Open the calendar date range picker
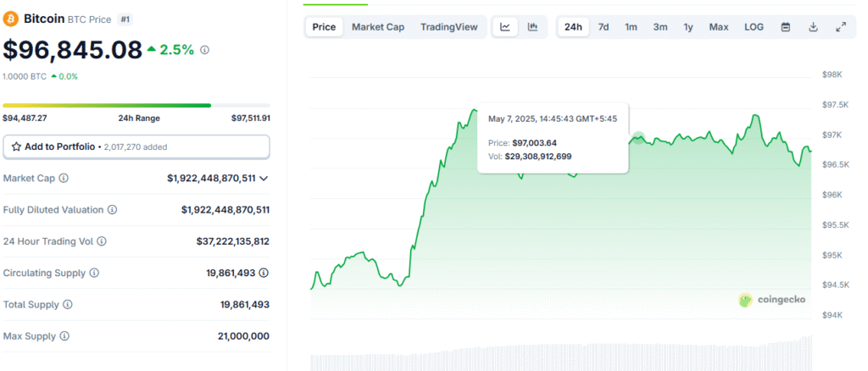The height and width of the screenshot is (371, 868). (786, 27)
